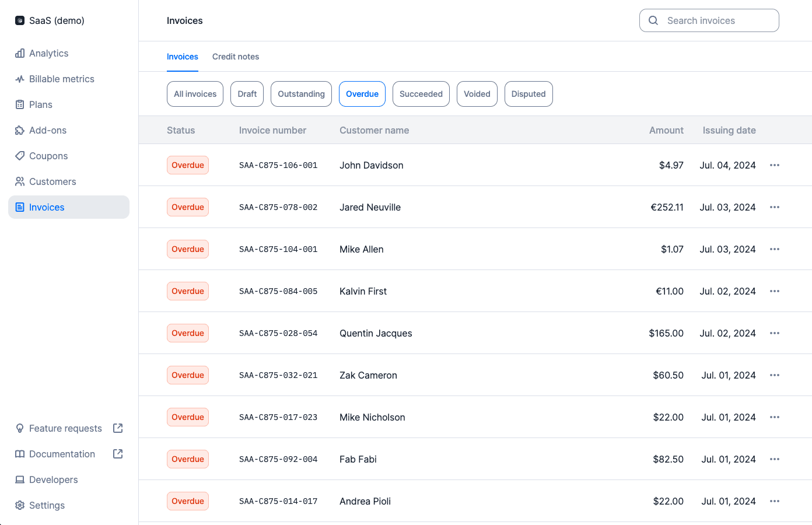Select the Succeeded filter chip
Image resolution: width=812 pixels, height=525 pixels.
pos(421,94)
